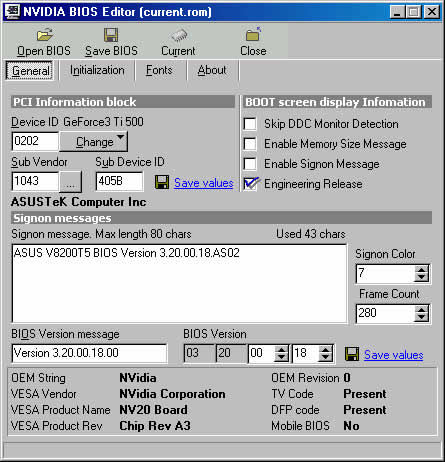The width and height of the screenshot is (445, 462).
Task: Click the TV Code Present value
Action: point(365,394)
